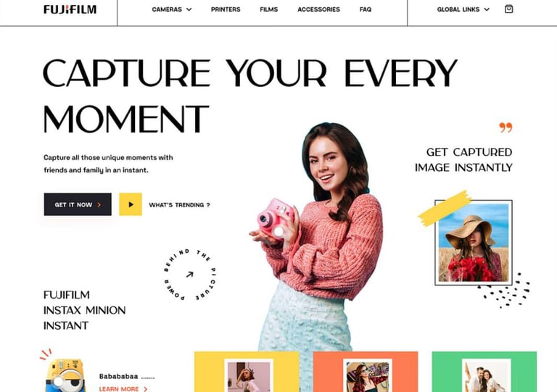
Task: Click the Get It Now button
Action: [x=78, y=204]
